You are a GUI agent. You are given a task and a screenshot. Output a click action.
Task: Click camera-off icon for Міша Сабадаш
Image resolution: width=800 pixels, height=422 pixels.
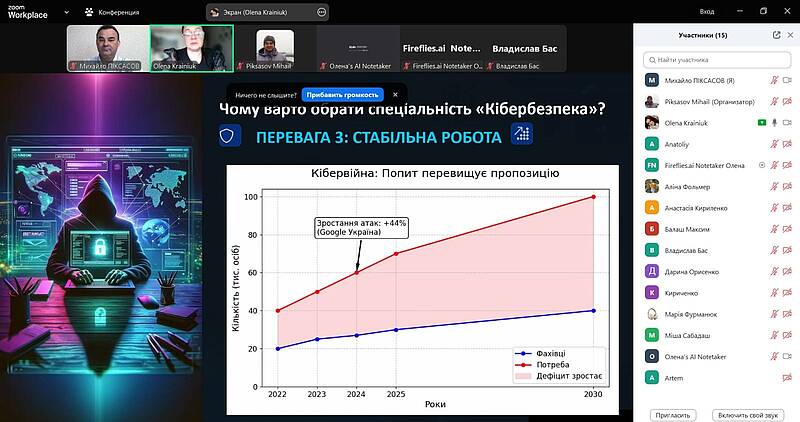click(787, 335)
